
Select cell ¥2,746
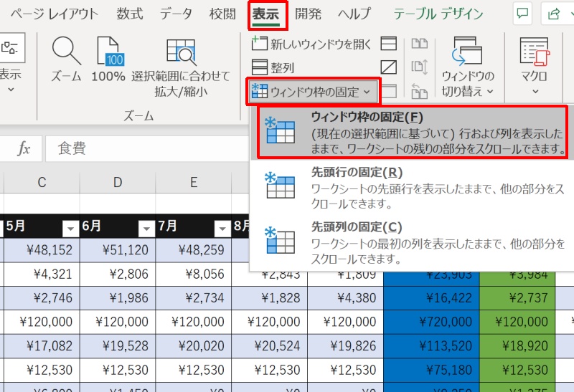point(42,298)
